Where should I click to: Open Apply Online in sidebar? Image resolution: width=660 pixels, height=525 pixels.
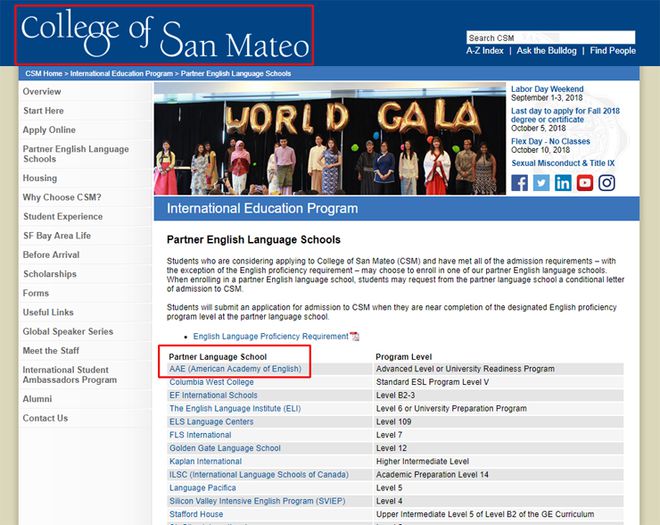click(x=49, y=130)
